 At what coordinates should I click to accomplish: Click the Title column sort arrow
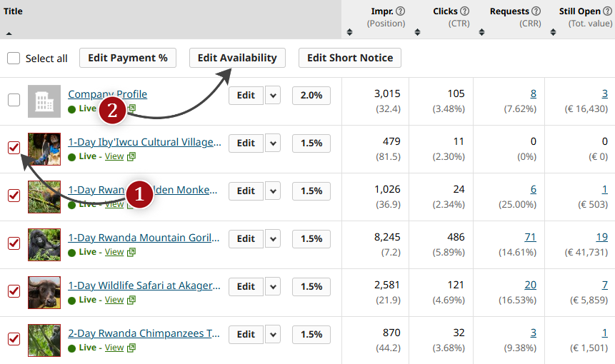point(9,33)
